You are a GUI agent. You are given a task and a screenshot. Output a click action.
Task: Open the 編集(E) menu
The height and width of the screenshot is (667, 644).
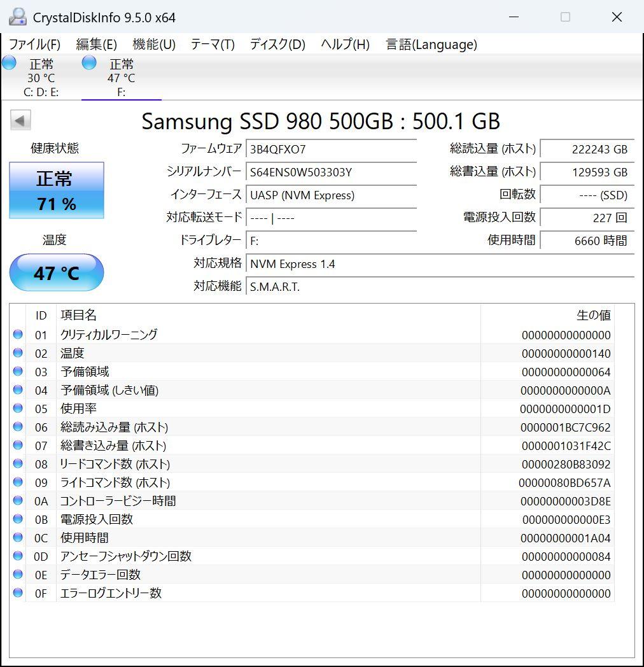pyautogui.click(x=96, y=45)
